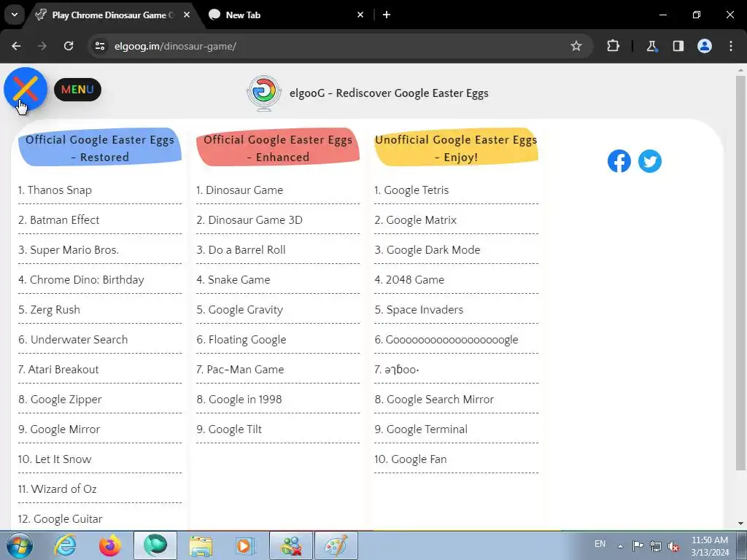This screenshot has height=560, width=747.
Task: Open the Paint palette taskbar icon
Action: [x=336, y=545]
